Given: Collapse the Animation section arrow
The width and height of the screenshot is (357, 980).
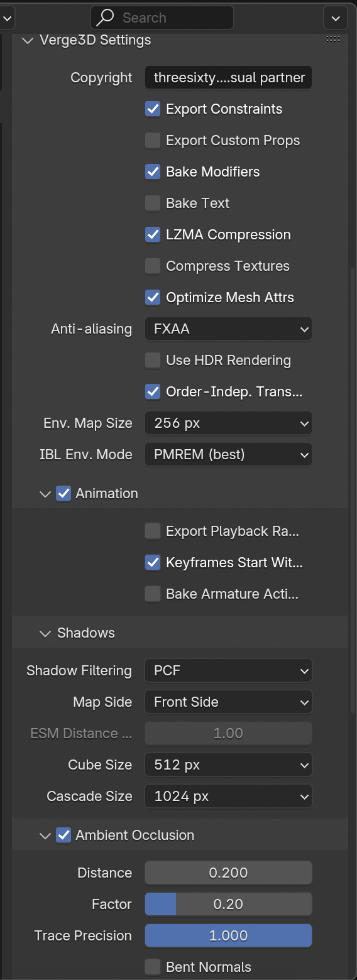Looking at the screenshot, I should click(45, 494).
